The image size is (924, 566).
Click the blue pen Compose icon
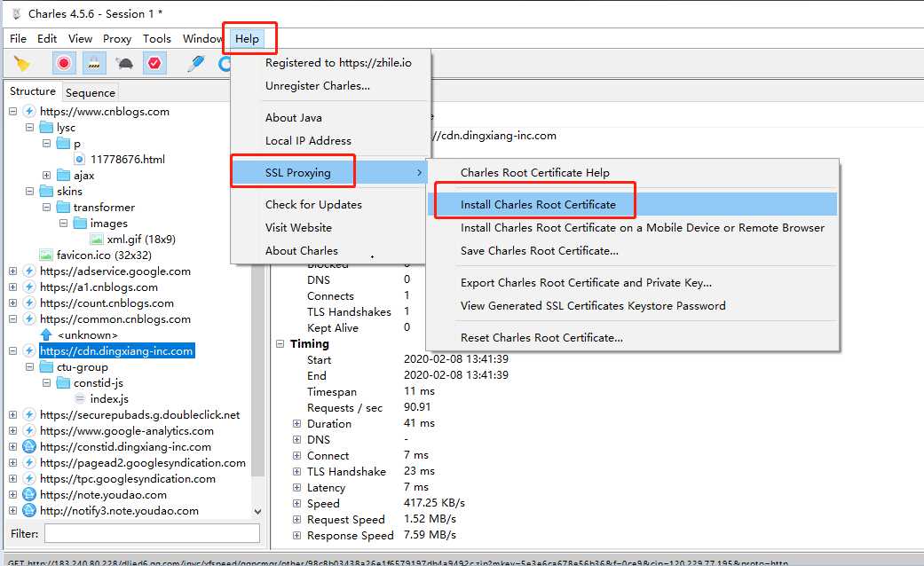pos(195,63)
